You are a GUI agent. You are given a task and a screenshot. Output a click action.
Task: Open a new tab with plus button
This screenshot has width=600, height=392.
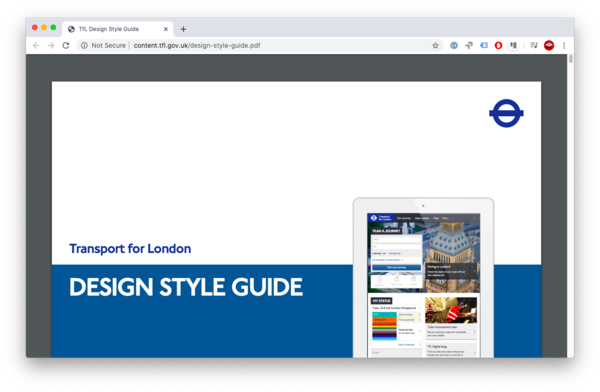183,29
